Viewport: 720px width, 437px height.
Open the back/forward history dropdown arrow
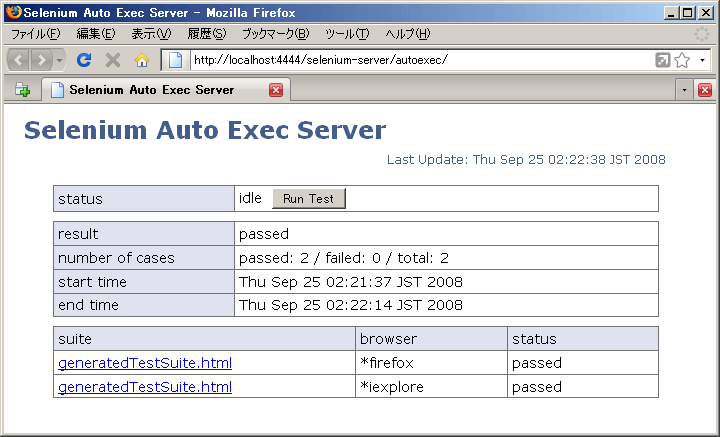pos(60,60)
